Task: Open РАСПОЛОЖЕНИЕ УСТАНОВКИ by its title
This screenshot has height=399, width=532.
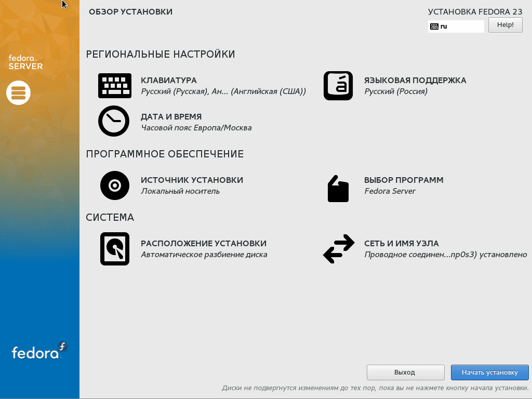Action: pos(204,244)
